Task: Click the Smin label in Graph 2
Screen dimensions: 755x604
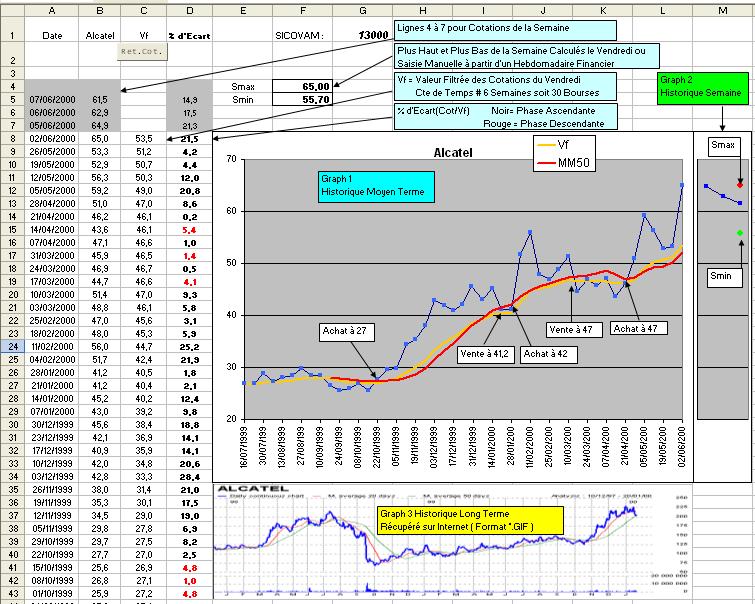Action: 724,277
